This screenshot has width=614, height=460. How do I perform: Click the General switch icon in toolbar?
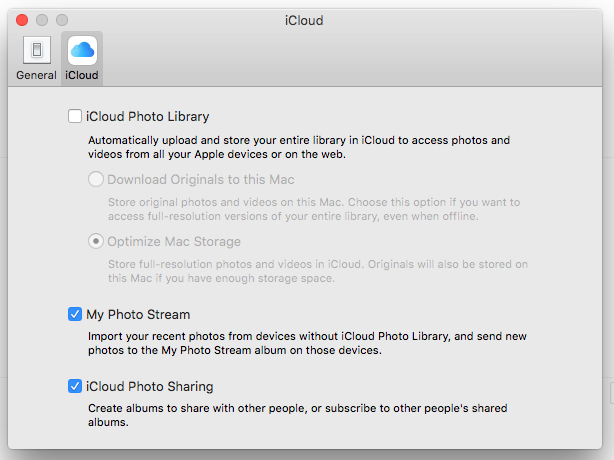(36, 51)
